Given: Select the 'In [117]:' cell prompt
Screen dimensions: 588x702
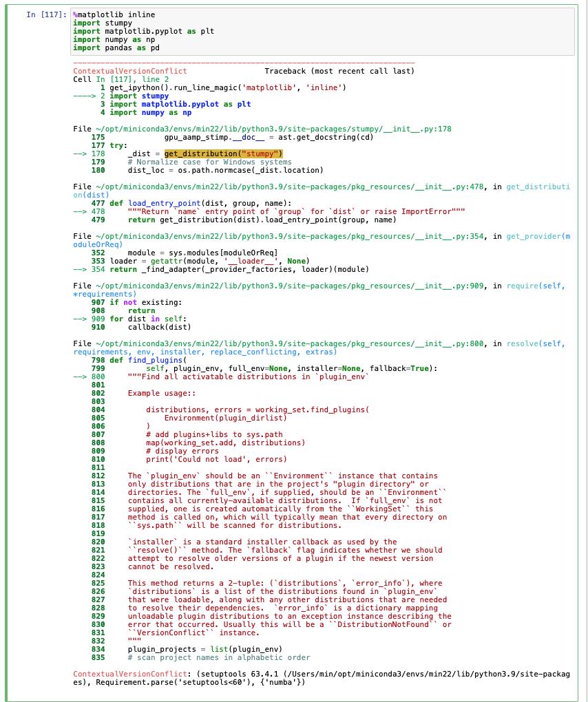Looking at the screenshot, I should [47, 14].
